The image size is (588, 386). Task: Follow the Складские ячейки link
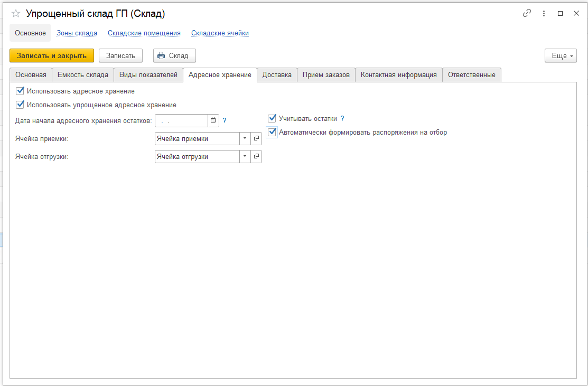[x=220, y=33]
